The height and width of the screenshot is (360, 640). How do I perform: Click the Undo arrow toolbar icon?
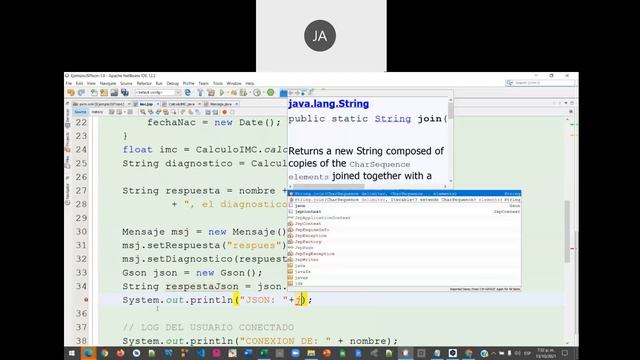point(71,93)
